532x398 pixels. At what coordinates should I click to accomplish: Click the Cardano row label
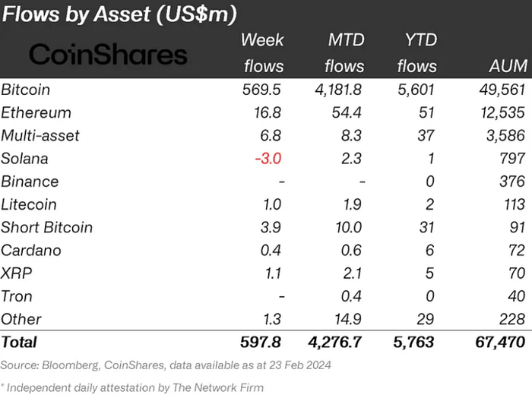click(x=31, y=250)
